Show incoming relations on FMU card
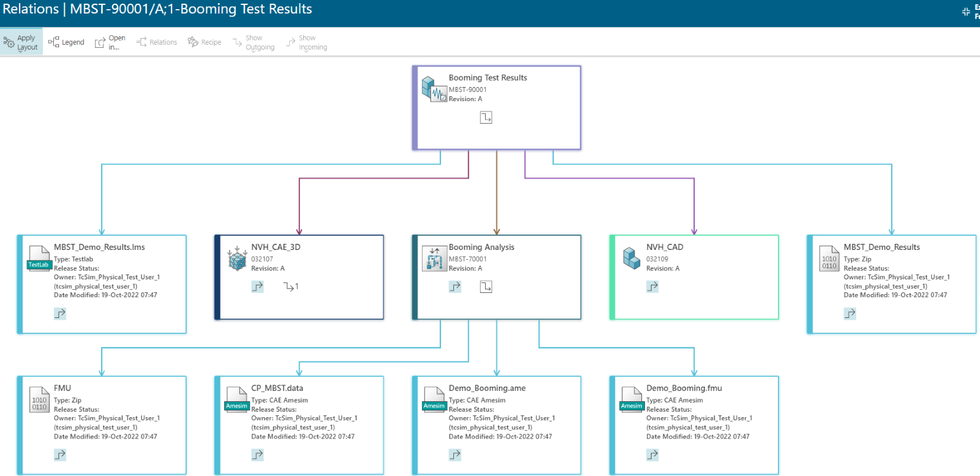This screenshot has width=980, height=476. coord(60,455)
